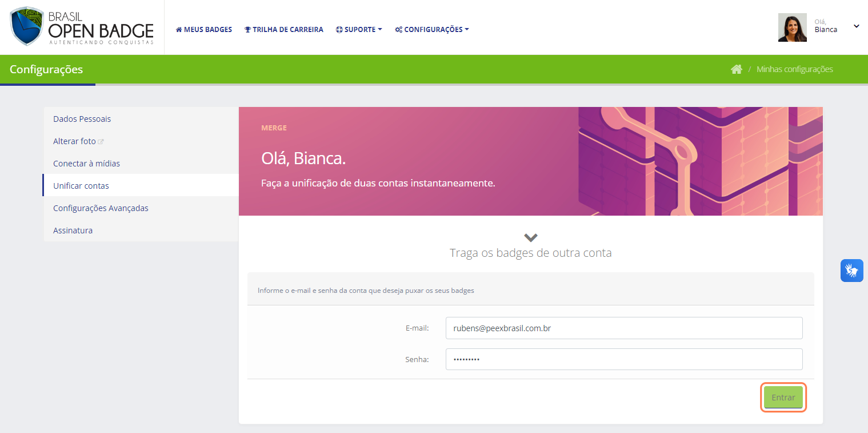Click the 'Traga os badges de outra conta' heading
The height and width of the screenshot is (433, 868).
click(531, 253)
